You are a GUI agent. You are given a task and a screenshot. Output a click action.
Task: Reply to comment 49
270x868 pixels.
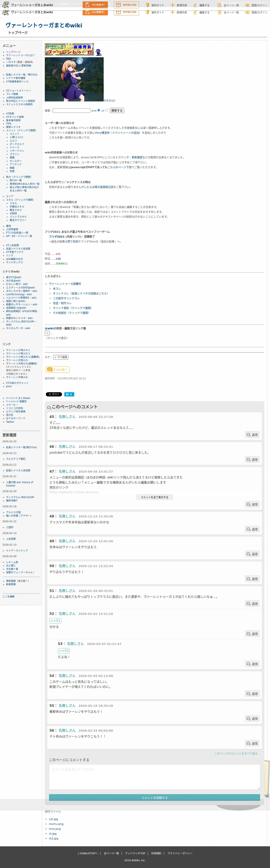(252, 554)
